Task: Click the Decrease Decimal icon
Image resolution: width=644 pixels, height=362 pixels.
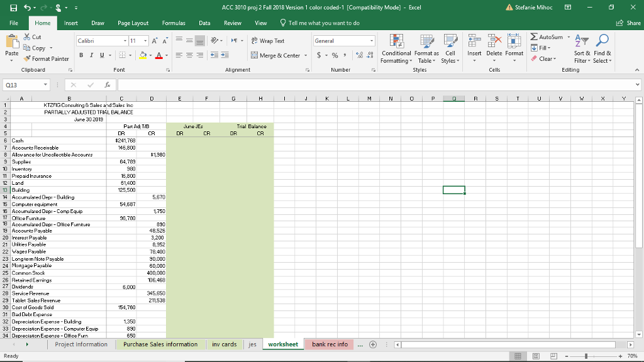Action: 370,55
